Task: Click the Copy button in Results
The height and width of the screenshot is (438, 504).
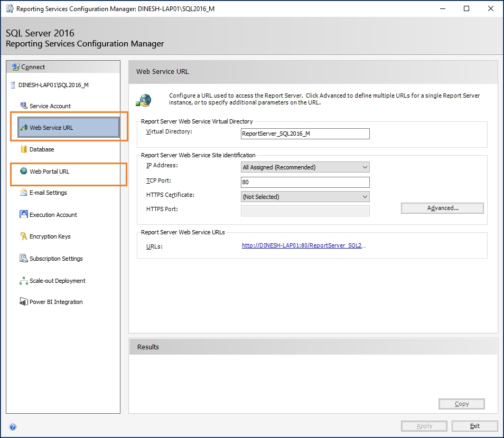Action: [462, 404]
